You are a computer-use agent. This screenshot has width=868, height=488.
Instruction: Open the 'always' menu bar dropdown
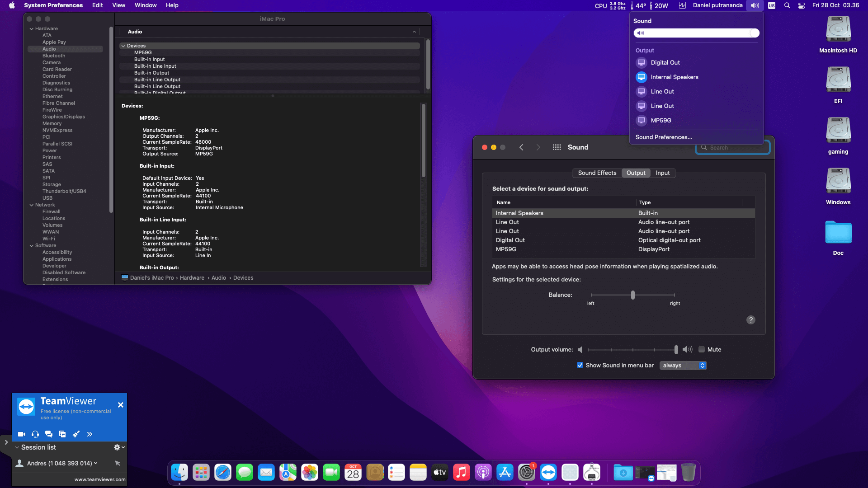(683, 365)
